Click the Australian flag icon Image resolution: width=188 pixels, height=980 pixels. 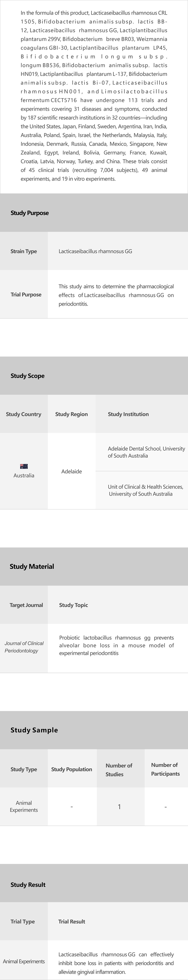tap(24, 466)
